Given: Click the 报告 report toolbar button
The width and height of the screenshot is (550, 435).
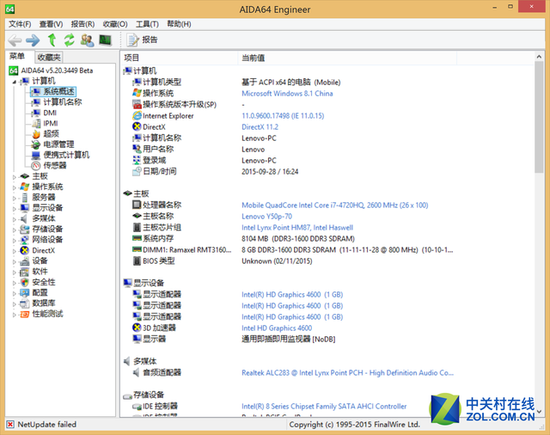Looking at the screenshot, I should 142,40.
